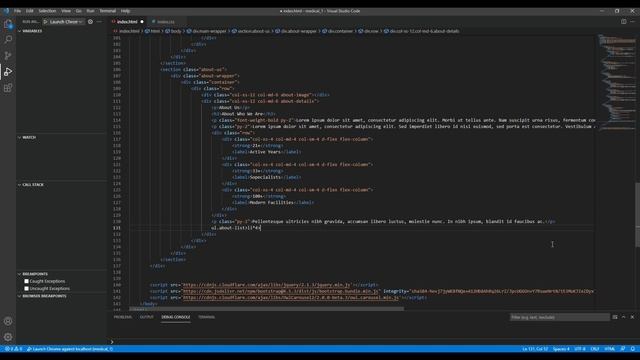Switch to the Terminal panel tab
This screenshot has height=360, width=640.
207,317
